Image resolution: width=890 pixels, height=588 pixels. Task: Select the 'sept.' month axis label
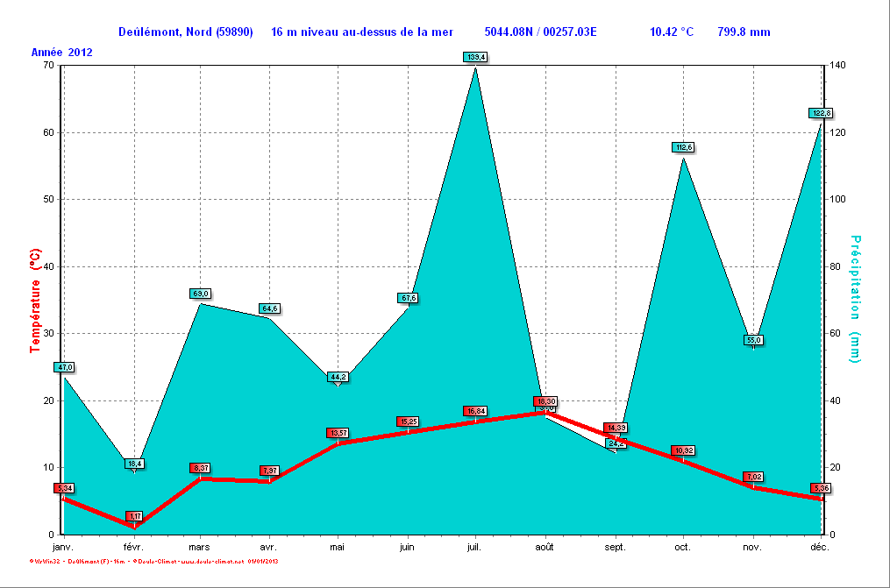point(615,547)
